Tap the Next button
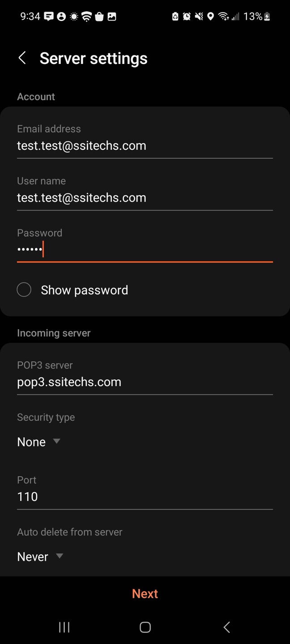The height and width of the screenshot is (644, 290). point(145,593)
